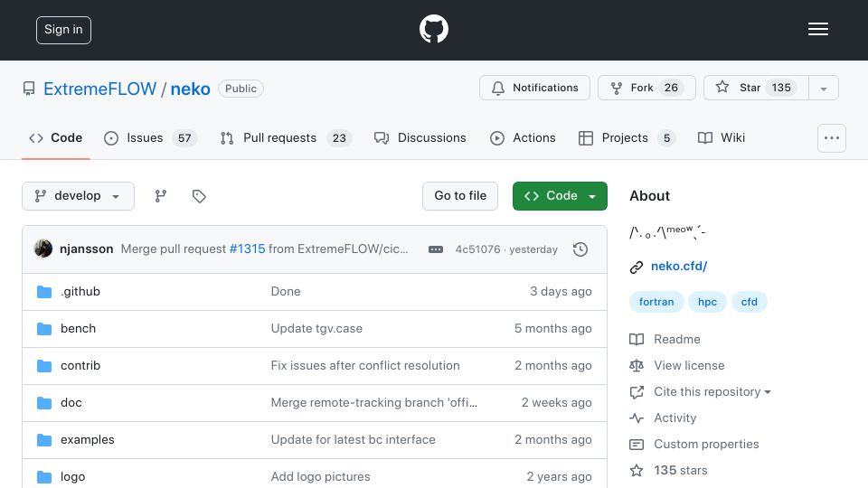
Task: Open the develop branch selector dropdown
Action: [78, 196]
